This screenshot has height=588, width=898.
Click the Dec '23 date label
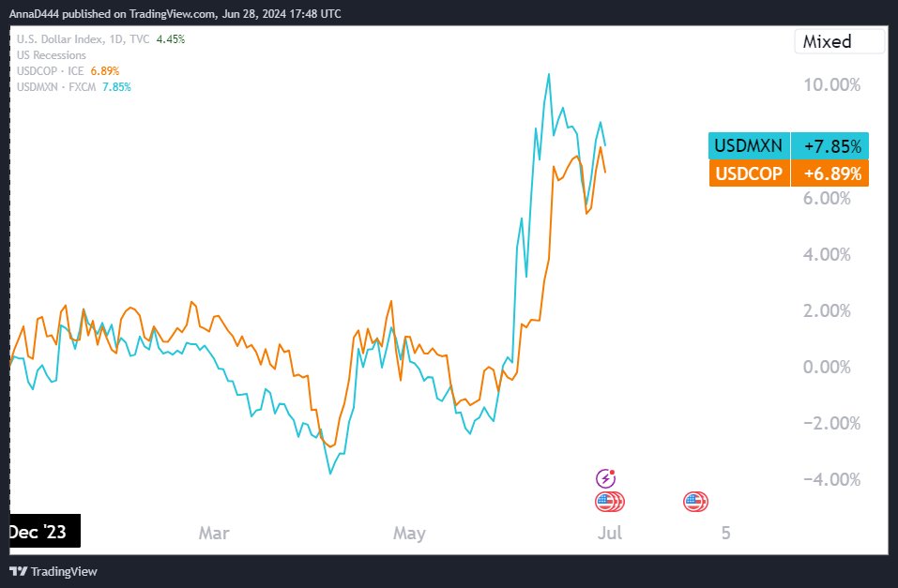45,532
